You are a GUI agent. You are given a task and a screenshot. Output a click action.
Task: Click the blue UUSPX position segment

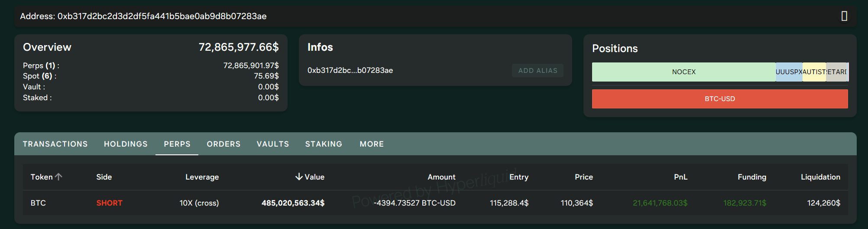789,72
